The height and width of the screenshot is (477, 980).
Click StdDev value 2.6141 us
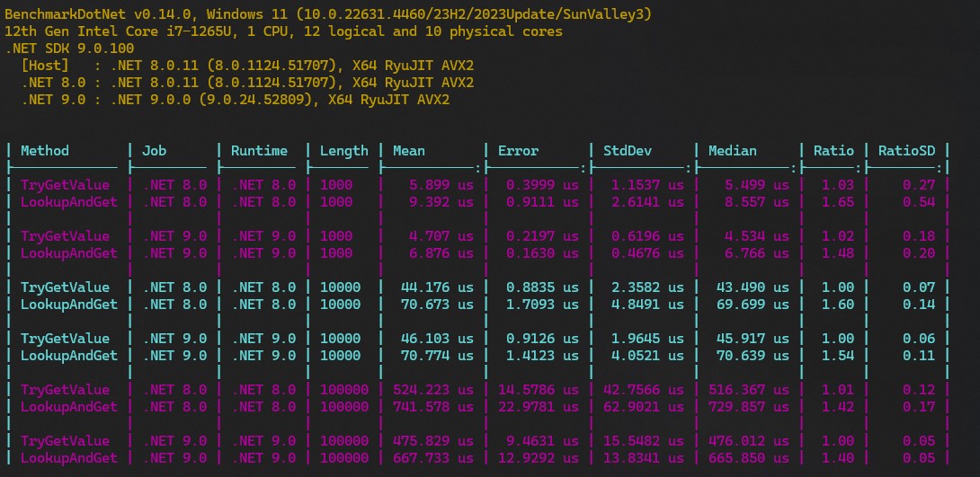coord(647,201)
